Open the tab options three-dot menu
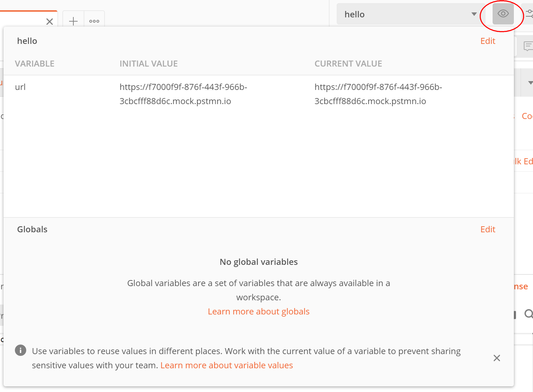The image size is (533, 392). point(94,21)
